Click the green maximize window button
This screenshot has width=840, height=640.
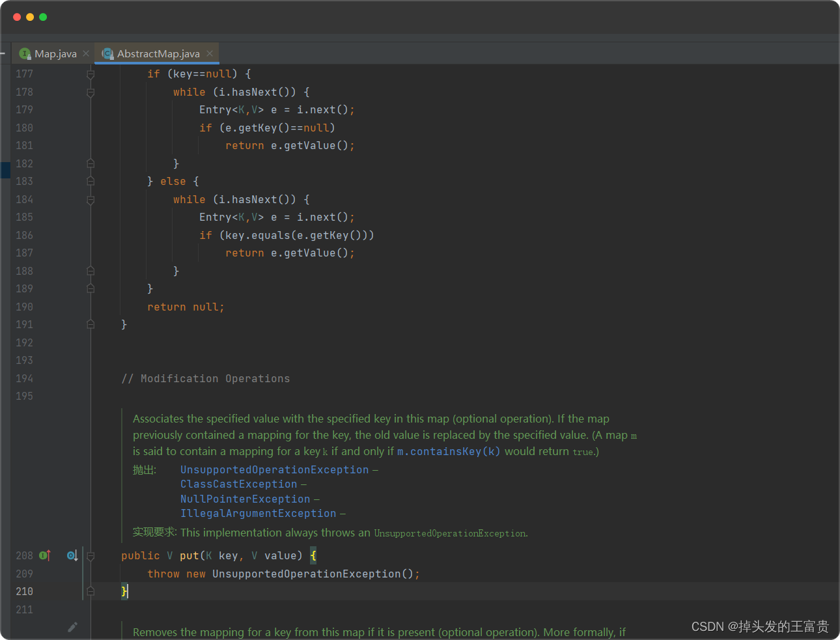click(43, 17)
